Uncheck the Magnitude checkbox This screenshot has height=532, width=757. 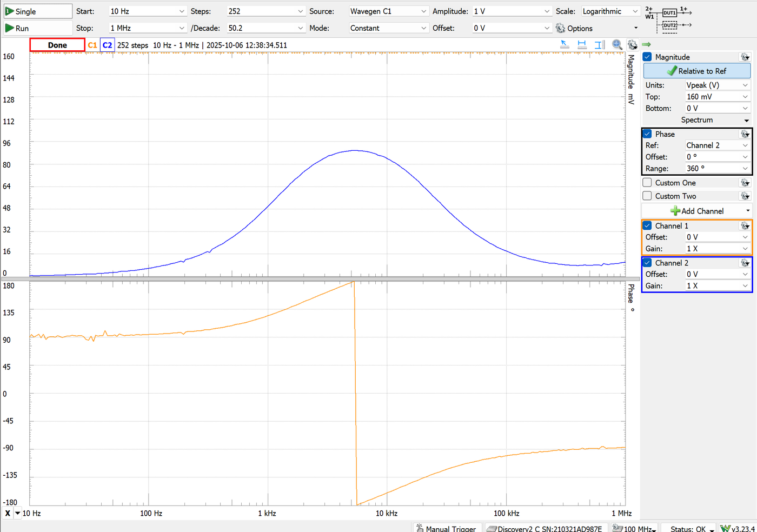click(647, 57)
